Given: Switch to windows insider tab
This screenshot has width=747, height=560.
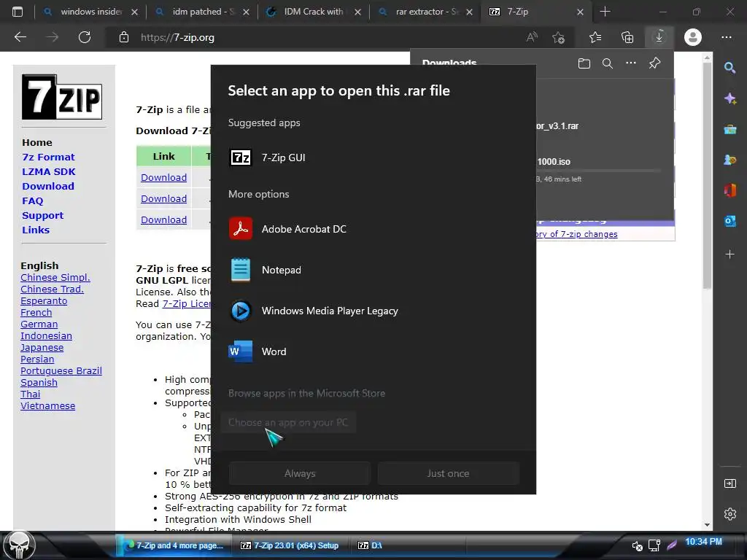Looking at the screenshot, I should pos(90,12).
